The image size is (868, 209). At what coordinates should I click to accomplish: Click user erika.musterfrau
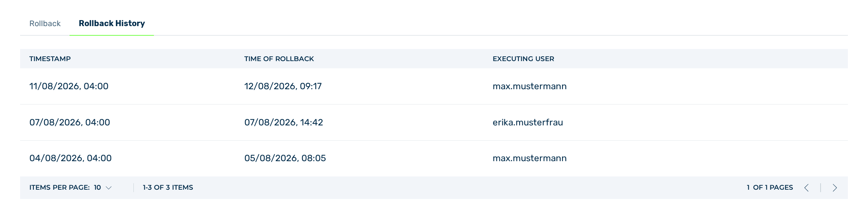[528, 122]
